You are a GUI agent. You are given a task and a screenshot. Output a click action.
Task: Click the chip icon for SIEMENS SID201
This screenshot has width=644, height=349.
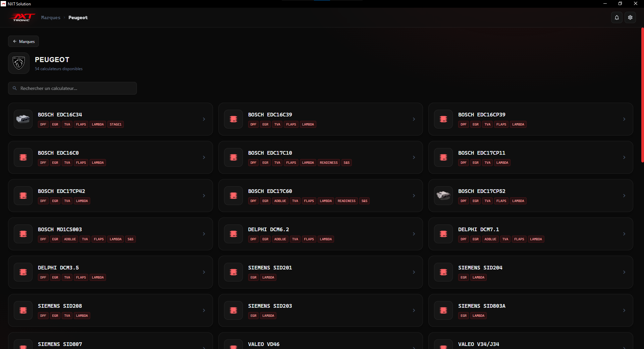click(x=233, y=272)
